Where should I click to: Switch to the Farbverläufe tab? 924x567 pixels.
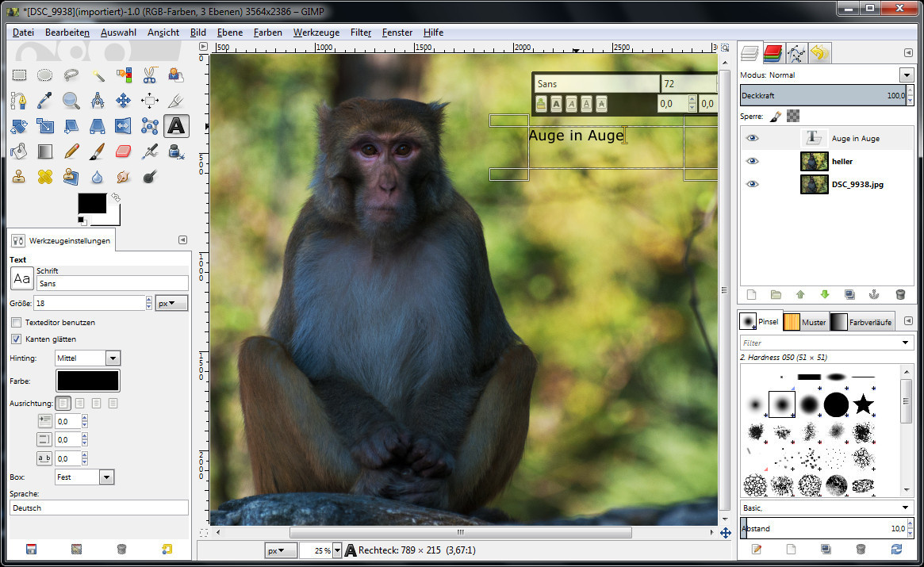click(x=862, y=322)
